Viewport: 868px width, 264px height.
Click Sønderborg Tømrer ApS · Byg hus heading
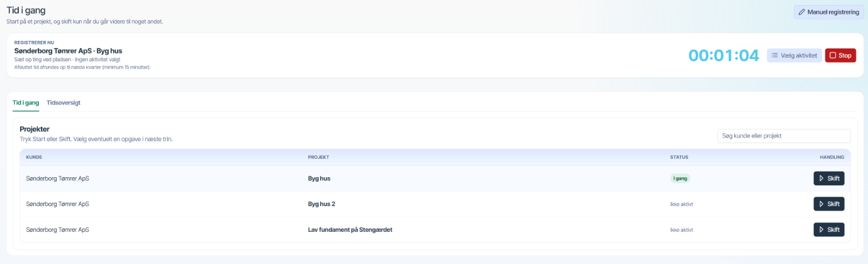click(68, 51)
